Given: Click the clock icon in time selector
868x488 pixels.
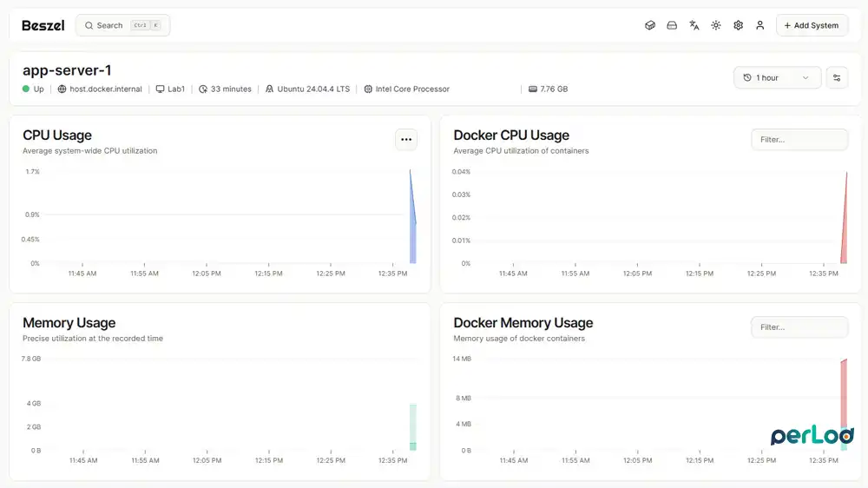Looking at the screenshot, I should pyautogui.click(x=747, y=77).
